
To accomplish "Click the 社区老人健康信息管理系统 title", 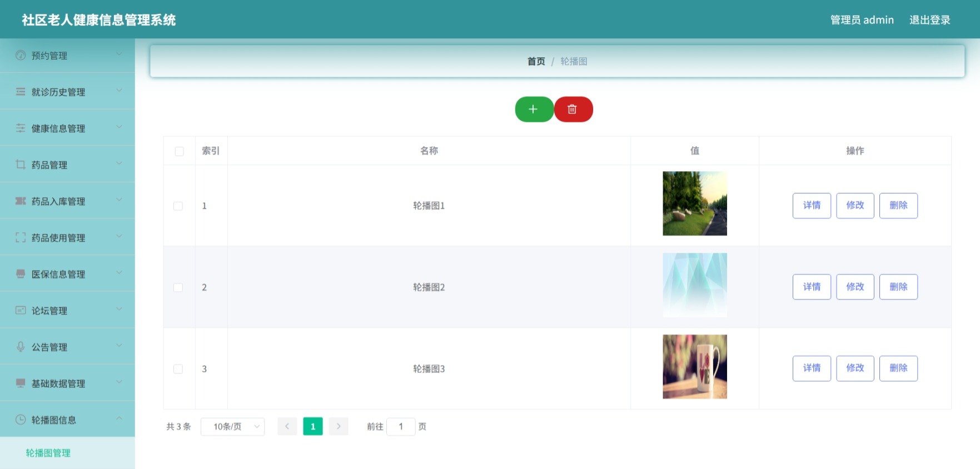I will 99,20.
